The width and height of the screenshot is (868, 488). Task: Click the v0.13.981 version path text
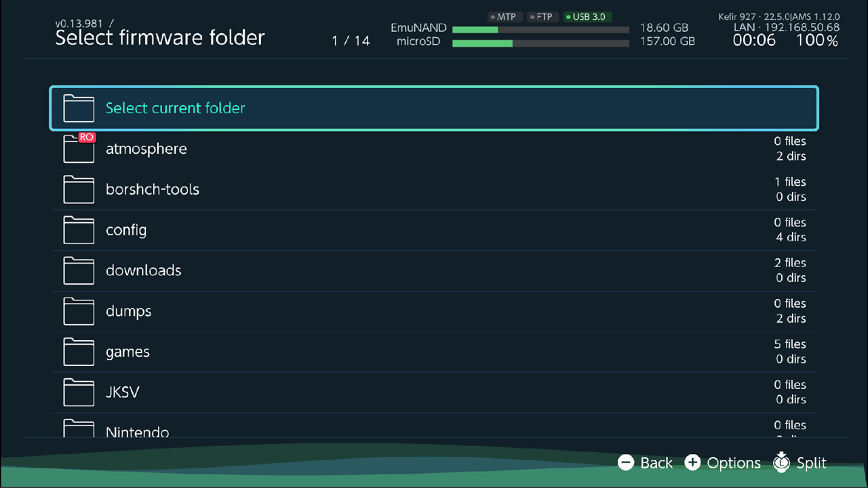click(84, 23)
